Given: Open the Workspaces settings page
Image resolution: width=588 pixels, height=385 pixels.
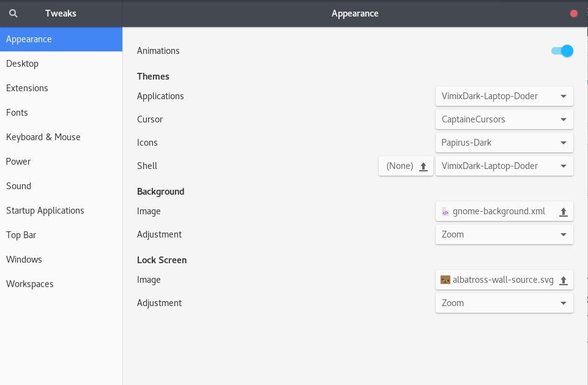Looking at the screenshot, I should click(x=30, y=284).
